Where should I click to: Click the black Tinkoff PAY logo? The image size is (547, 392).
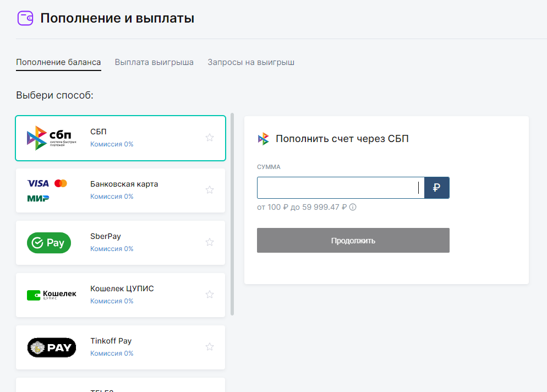point(52,347)
